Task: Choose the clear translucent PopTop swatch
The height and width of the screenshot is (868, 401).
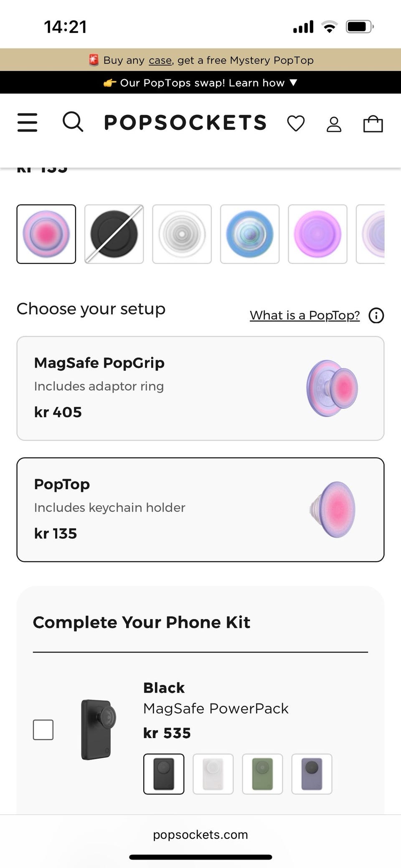Action: coord(182,234)
